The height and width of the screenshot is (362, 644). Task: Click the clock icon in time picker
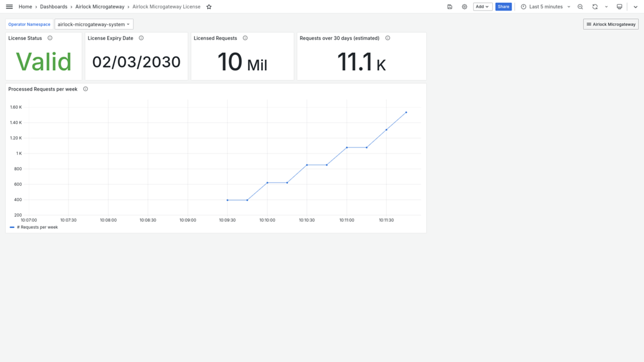pyautogui.click(x=523, y=6)
